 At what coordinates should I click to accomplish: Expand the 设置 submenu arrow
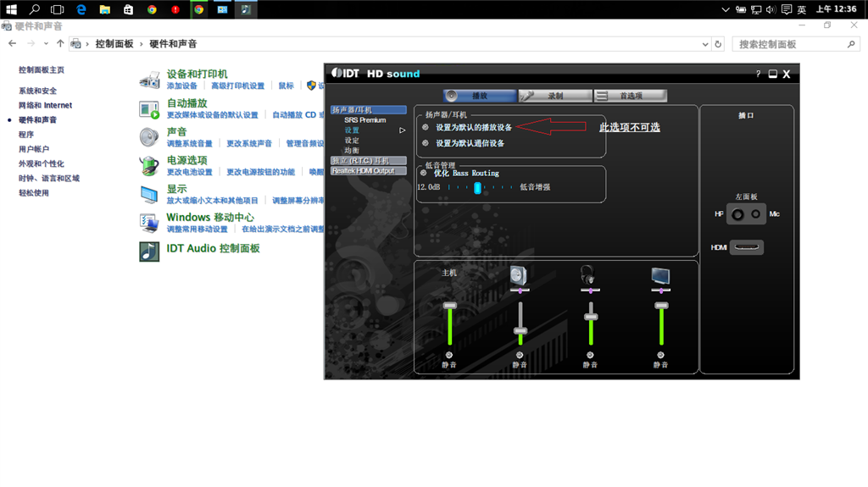403,130
